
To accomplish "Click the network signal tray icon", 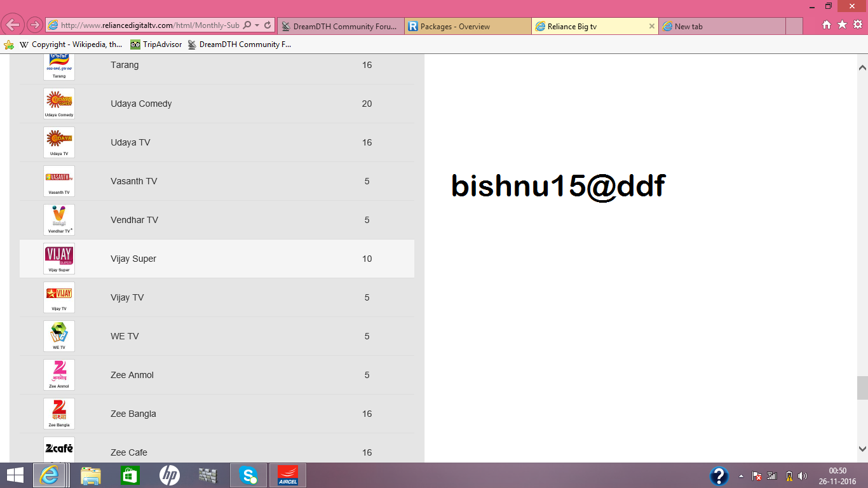I will click(x=773, y=476).
